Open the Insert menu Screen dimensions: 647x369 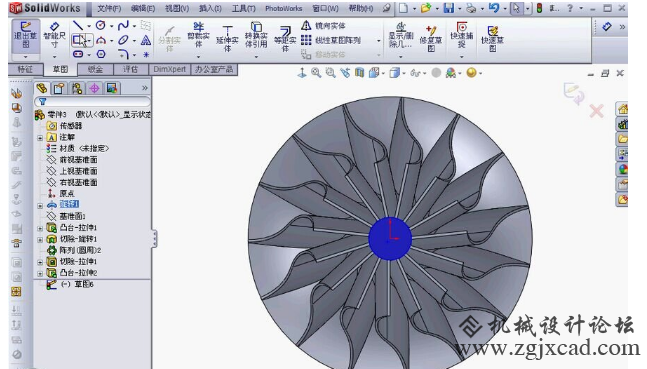210,8
